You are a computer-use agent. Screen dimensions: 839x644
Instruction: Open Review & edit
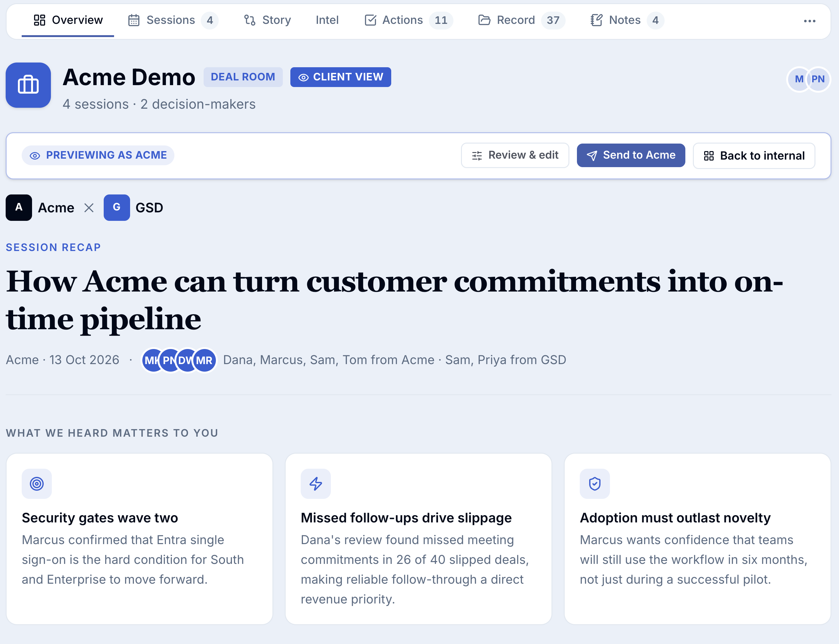click(x=515, y=155)
